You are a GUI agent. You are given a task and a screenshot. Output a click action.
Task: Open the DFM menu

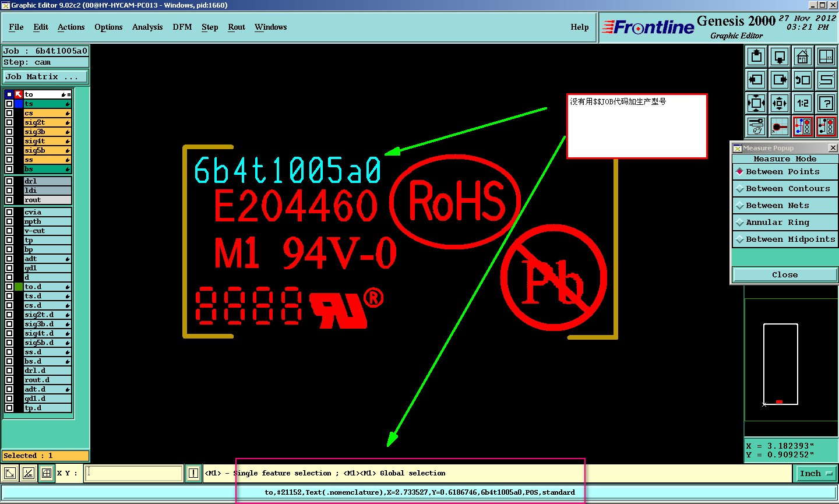click(x=182, y=27)
